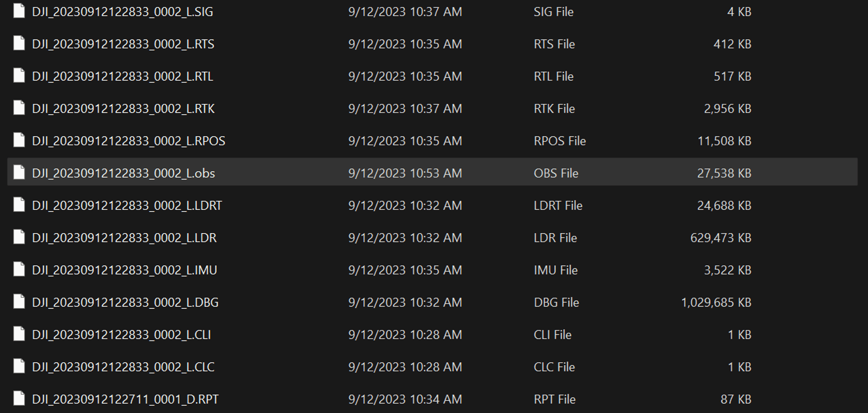Screen dimensions: 868x413
Task: Select the file DJI_20230912122711_0001_D.RPT
Action: pos(125,399)
